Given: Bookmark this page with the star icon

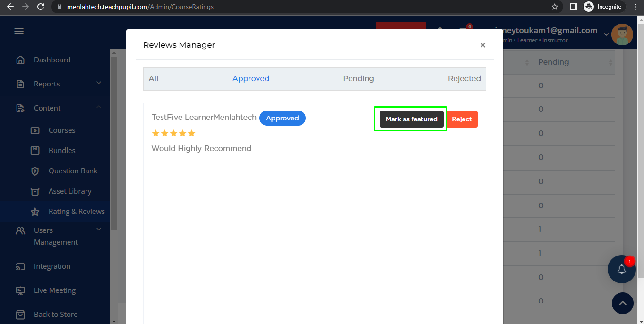Looking at the screenshot, I should click(555, 7).
